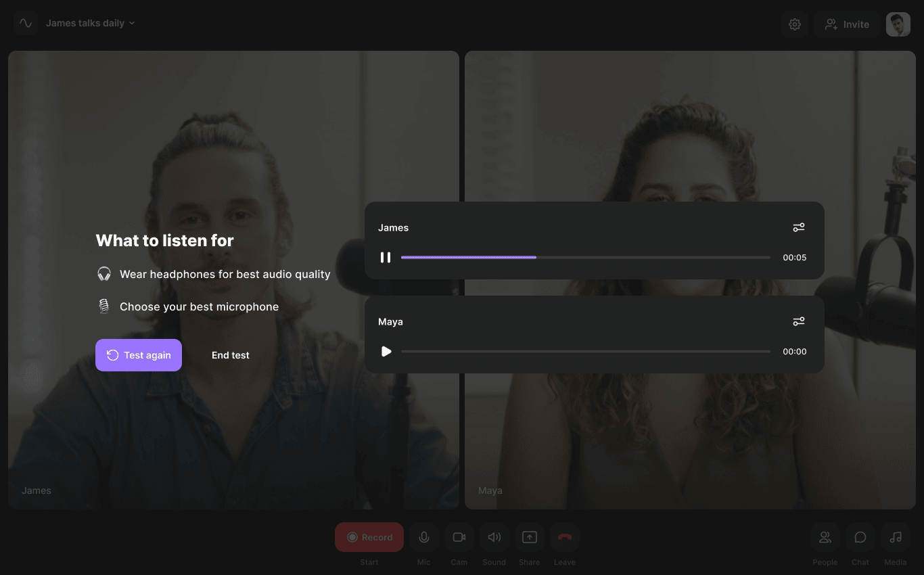
Task: Toggle the Cam on or off
Action: 459,537
